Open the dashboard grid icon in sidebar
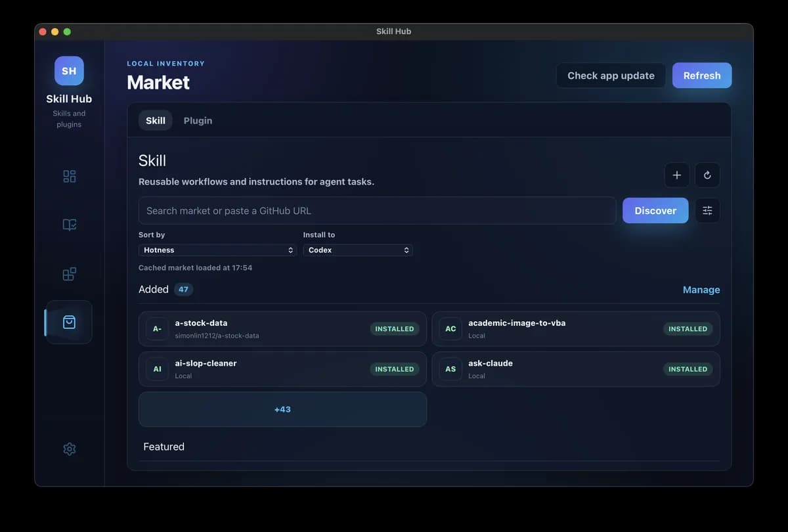Screen dimensions: 788x532 click(69, 176)
